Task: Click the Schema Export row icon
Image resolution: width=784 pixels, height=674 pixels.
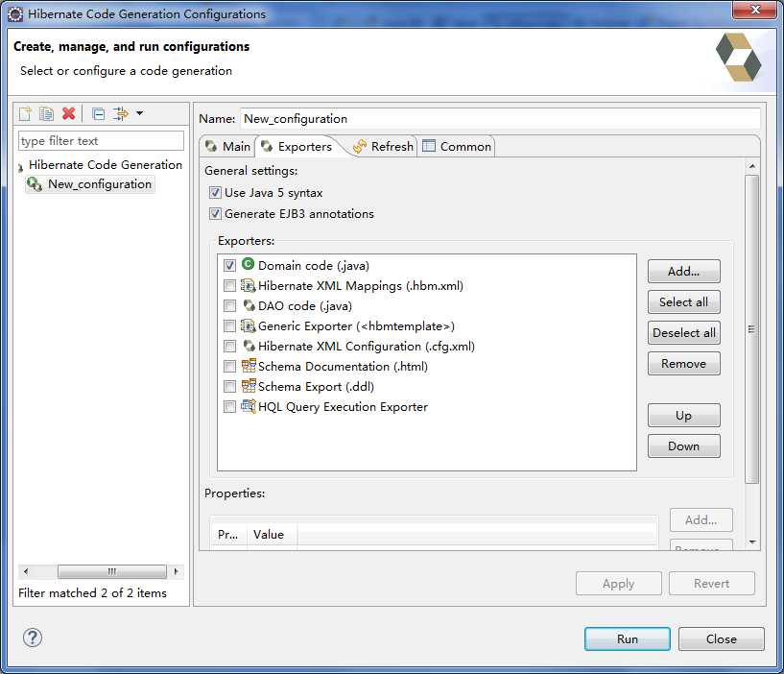Action: (x=249, y=386)
